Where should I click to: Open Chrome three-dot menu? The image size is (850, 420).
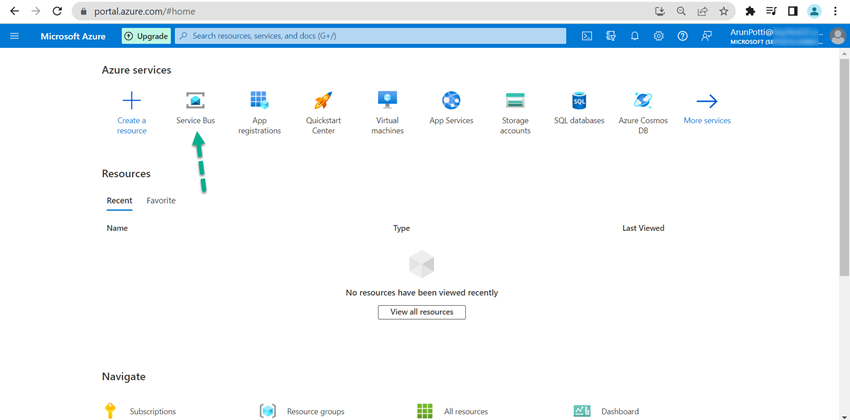[835, 11]
